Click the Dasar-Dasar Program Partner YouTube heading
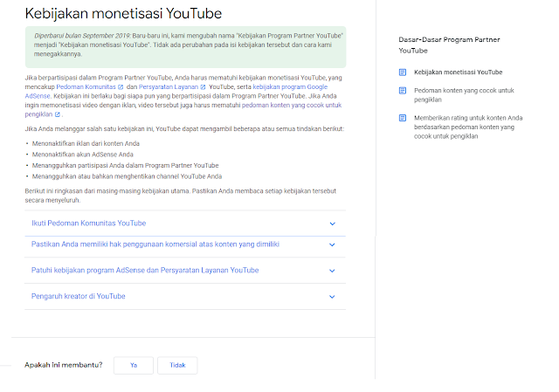Screen dimensions: 559x392 click(x=449, y=45)
